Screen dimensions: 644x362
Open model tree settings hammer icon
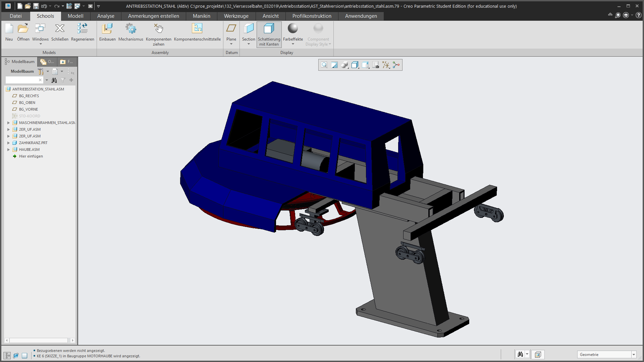[x=41, y=71]
